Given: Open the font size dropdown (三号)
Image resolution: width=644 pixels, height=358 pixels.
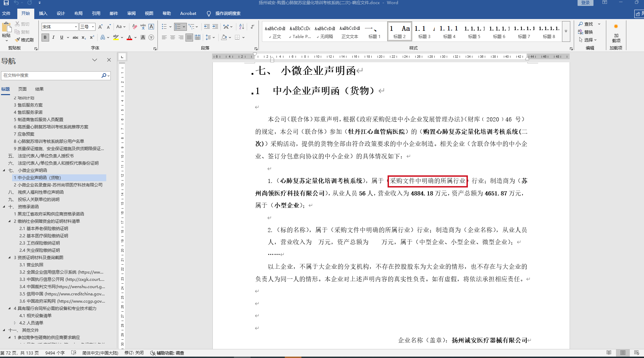Looking at the screenshot, I should (x=93, y=27).
